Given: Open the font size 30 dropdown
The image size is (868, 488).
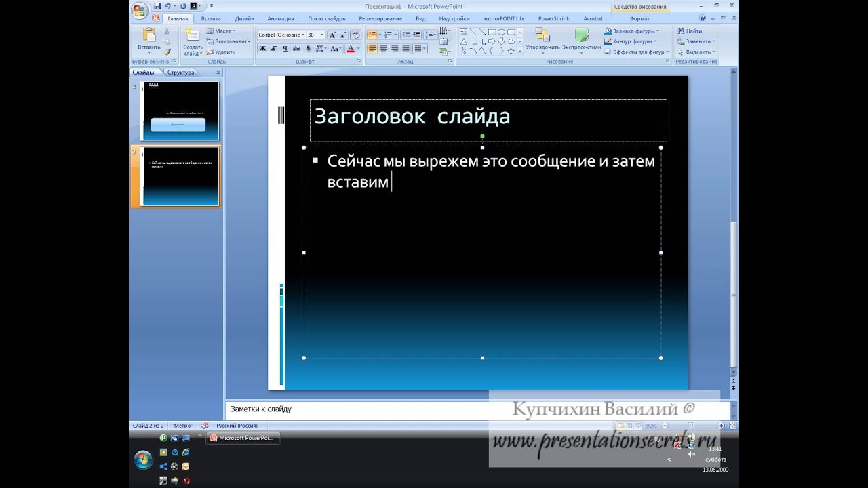Looking at the screenshot, I should pos(321,35).
